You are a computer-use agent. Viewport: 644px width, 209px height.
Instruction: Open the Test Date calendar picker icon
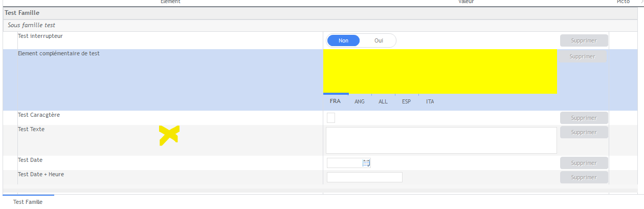pos(366,163)
